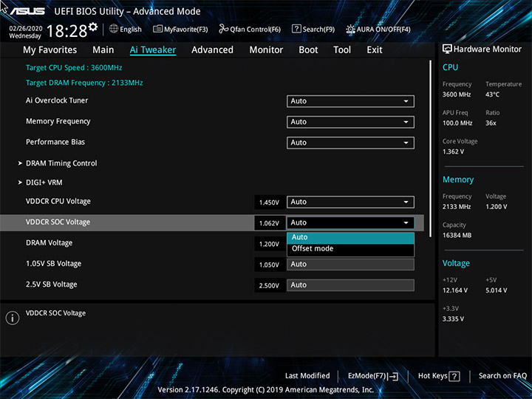Click the Hardware Monitor screen icon
Screen dimensions: 532x399
click(447, 49)
